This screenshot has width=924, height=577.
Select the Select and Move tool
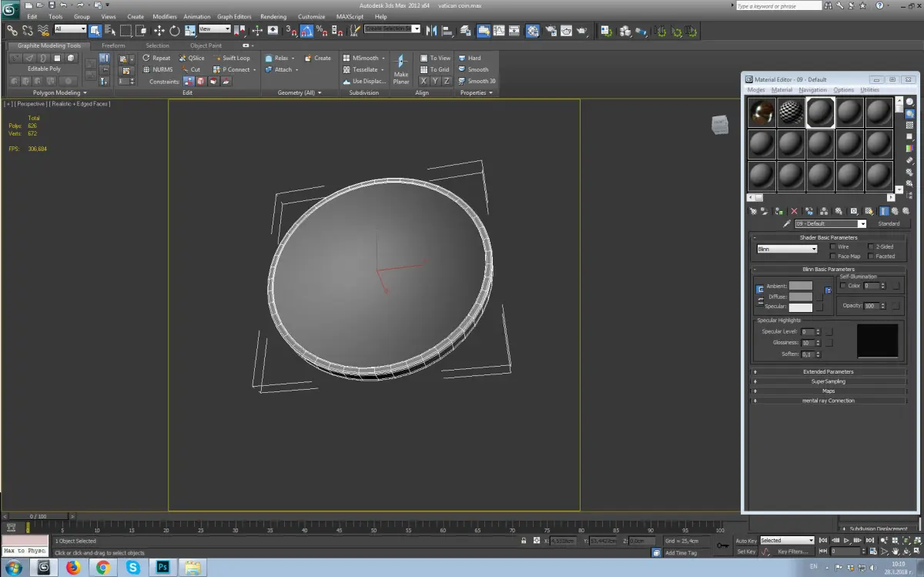[x=159, y=31]
